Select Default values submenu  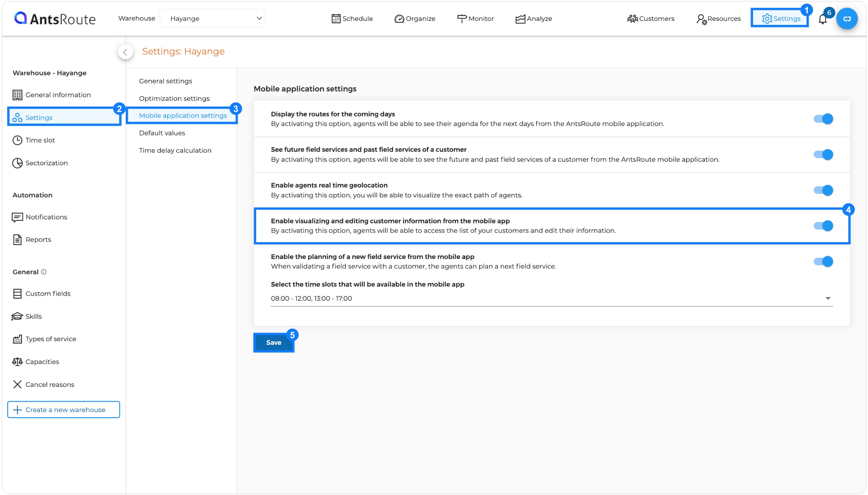162,133
